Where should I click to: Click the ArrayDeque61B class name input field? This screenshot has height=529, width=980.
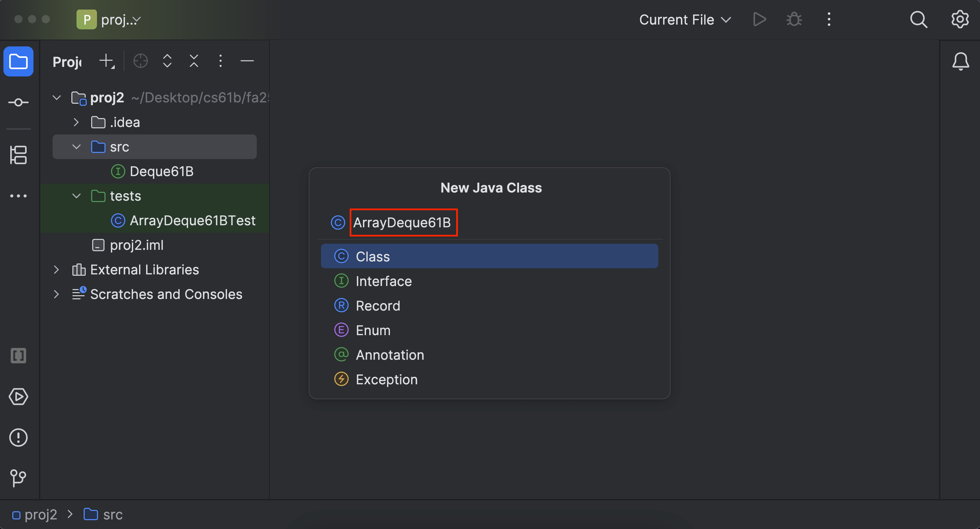coord(403,223)
